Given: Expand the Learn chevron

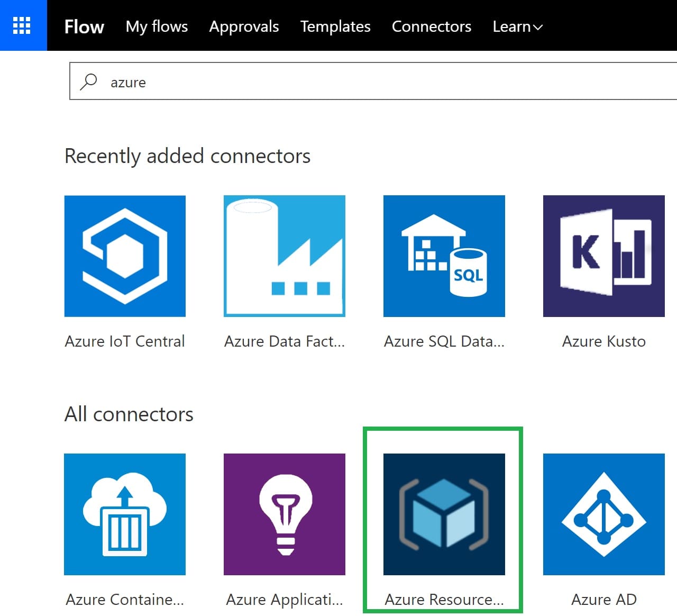Looking at the screenshot, I should [537, 28].
